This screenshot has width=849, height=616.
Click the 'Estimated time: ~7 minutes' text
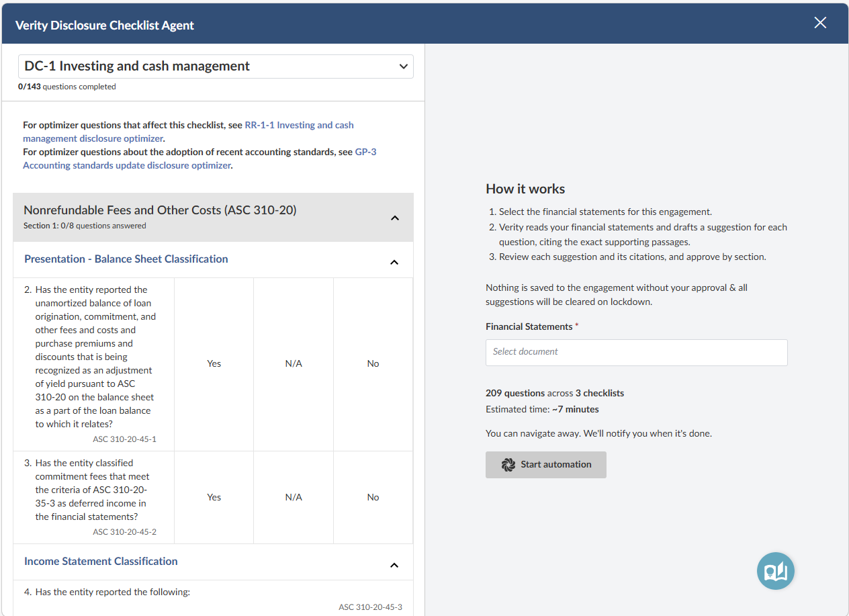tap(542, 409)
